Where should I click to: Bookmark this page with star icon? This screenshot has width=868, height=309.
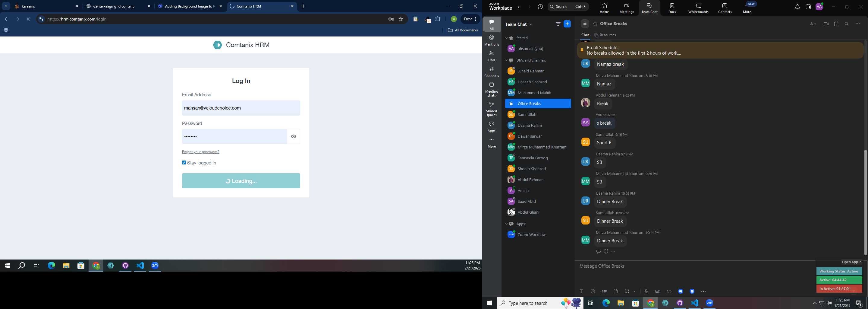click(401, 19)
